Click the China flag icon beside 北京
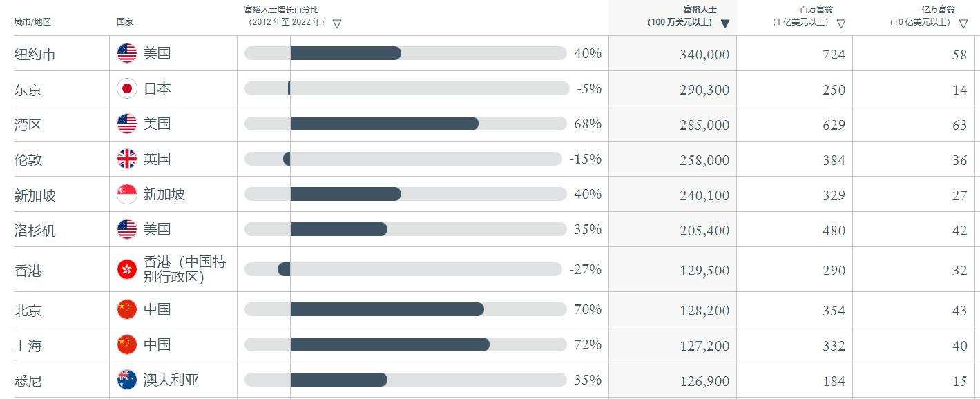The image size is (980, 399). (x=127, y=309)
